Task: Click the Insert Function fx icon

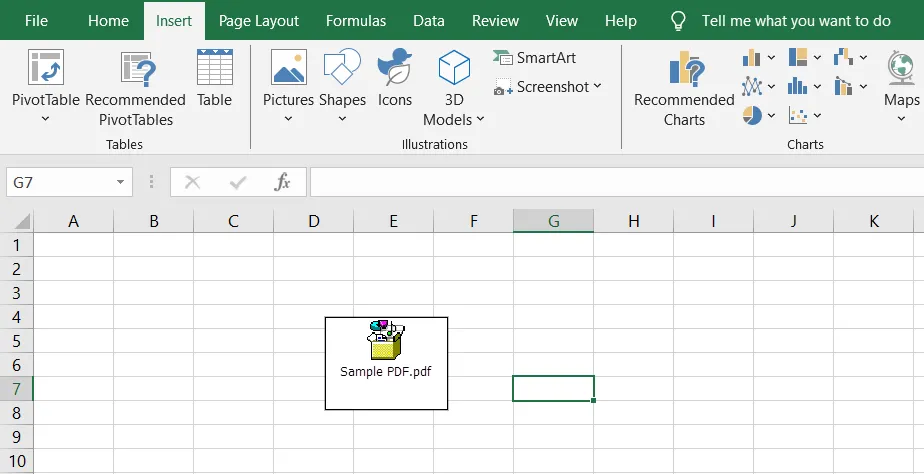Action: [283, 183]
